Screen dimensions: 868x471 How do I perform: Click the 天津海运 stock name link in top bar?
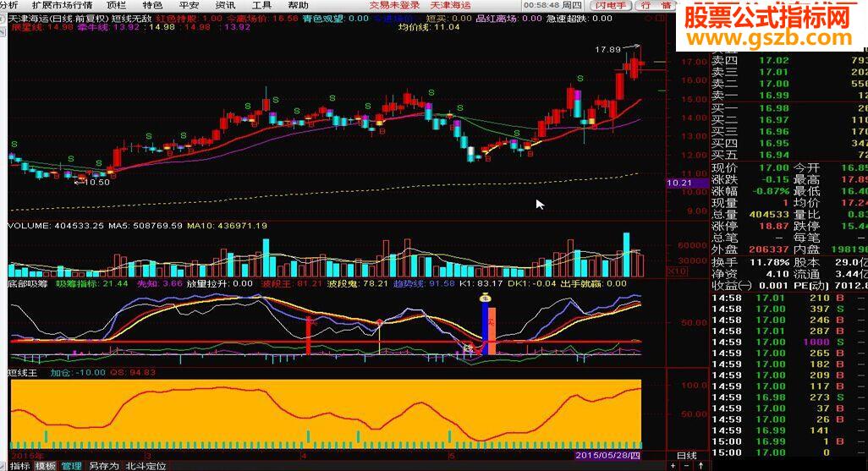(451, 5)
